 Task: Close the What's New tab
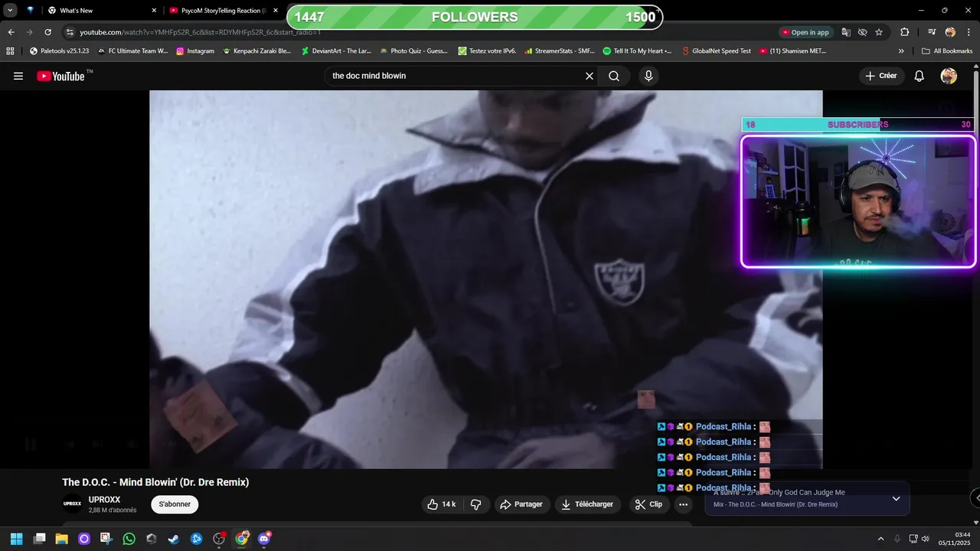[x=154, y=11]
